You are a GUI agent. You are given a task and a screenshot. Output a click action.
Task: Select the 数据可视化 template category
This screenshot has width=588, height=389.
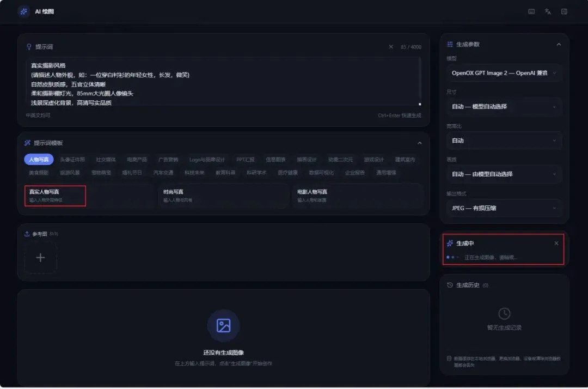321,173
